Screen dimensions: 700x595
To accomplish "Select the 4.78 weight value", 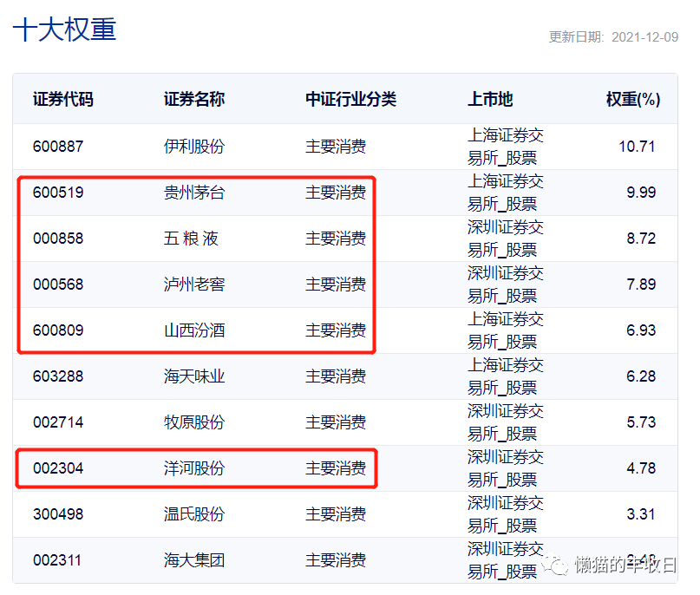I will 641,468.
